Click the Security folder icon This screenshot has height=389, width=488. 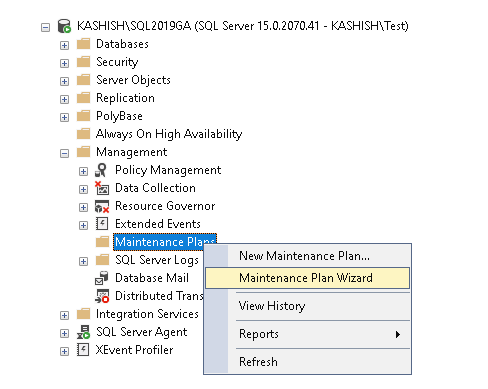tap(83, 62)
